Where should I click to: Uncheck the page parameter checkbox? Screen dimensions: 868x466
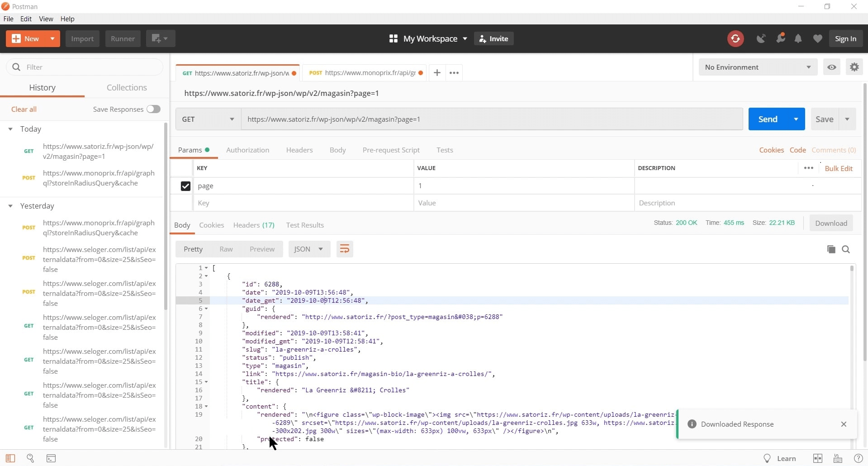185,186
